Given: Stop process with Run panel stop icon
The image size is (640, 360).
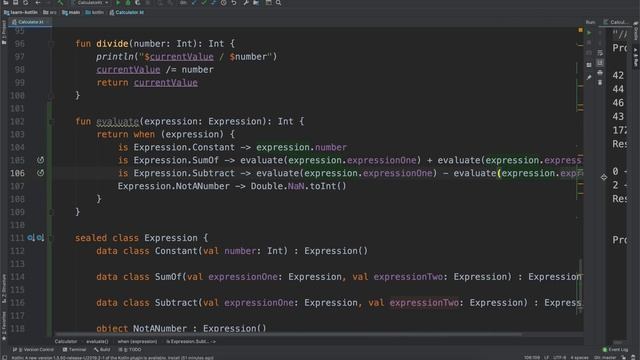Looking at the screenshot, I should [589, 42].
